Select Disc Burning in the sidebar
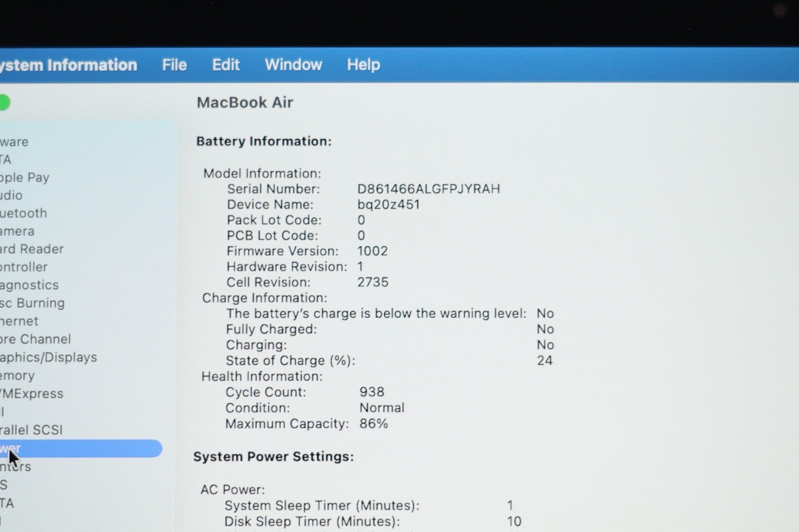 pyautogui.click(x=32, y=303)
